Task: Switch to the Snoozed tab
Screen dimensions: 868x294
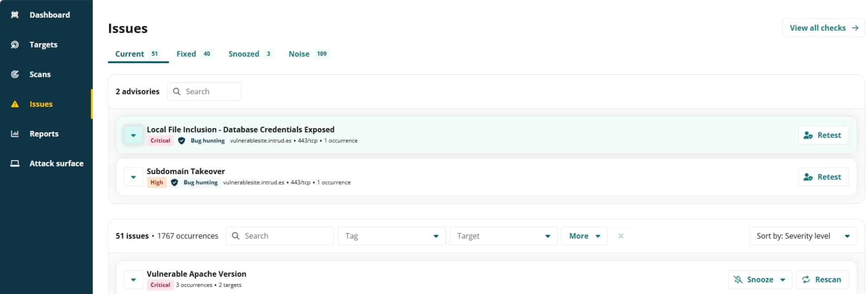Action: click(249, 54)
